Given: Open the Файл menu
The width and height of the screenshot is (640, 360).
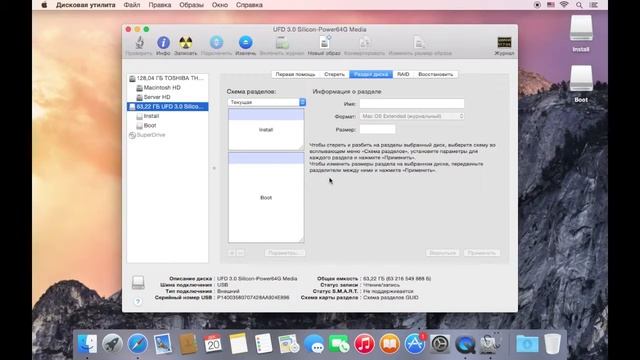Looking at the screenshot, I should pos(131,5).
